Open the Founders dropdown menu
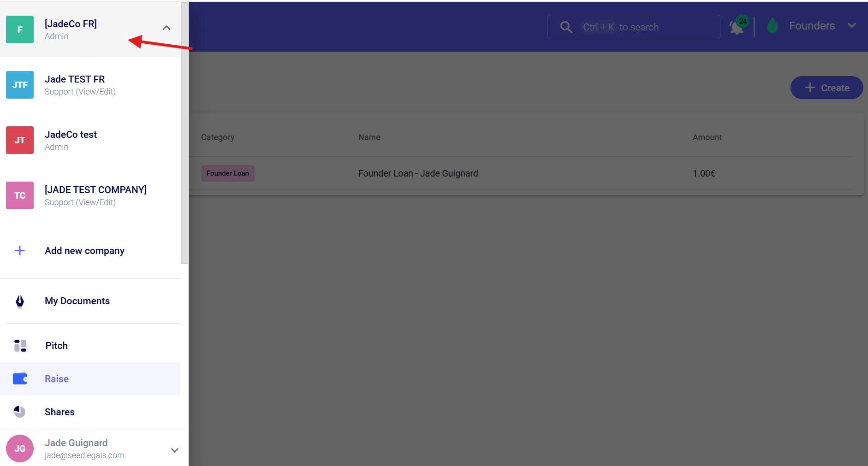 851,26
